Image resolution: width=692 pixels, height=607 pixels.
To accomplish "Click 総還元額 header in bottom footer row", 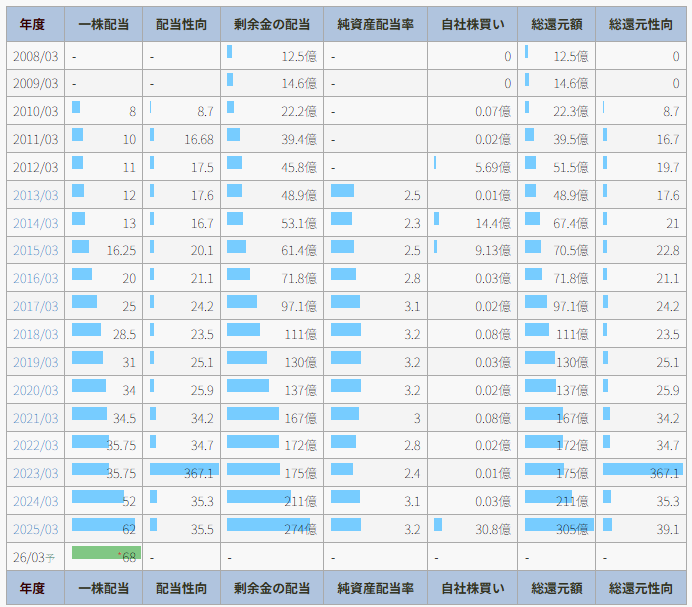I will [557, 589].
